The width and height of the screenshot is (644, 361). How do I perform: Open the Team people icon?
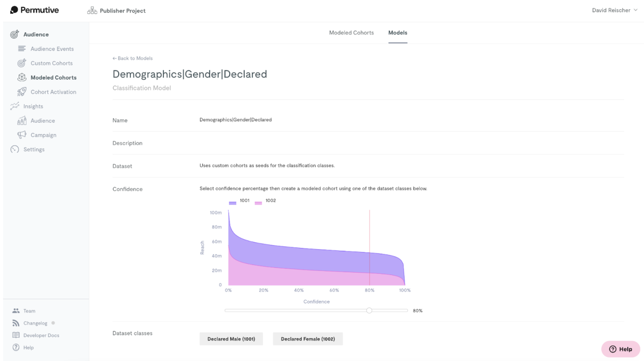pyautogui.click(x=16, y=311)
